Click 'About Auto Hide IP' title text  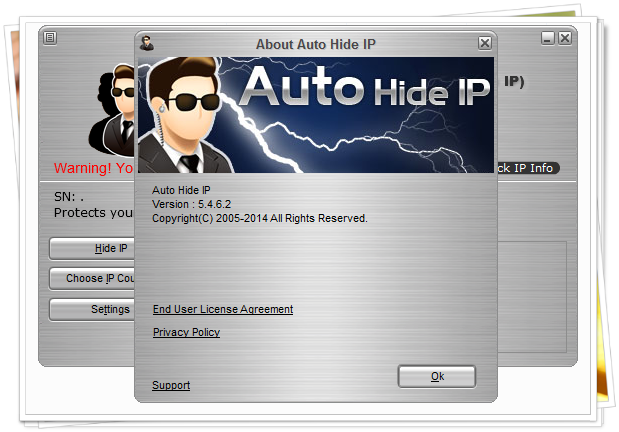[315, 44]
